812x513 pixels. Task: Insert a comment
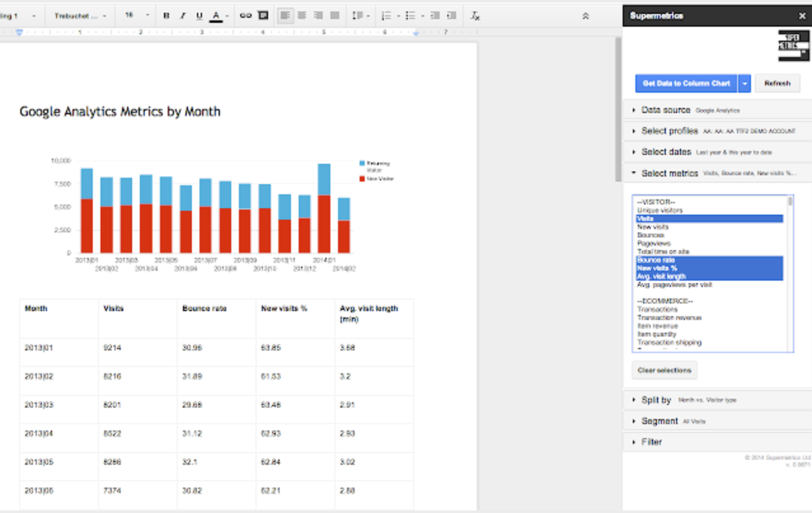point(262,15)
